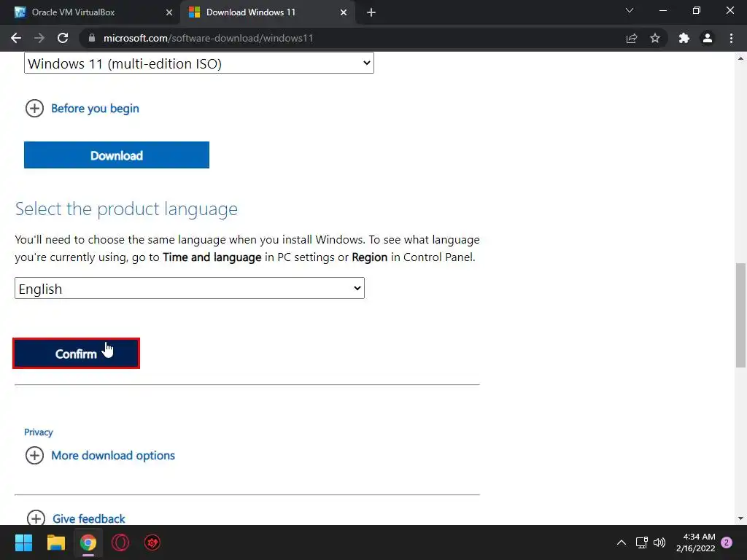Expand Give feedback plus icon
The width and height of the screenshot is (747, 560).
click(36, 518)
